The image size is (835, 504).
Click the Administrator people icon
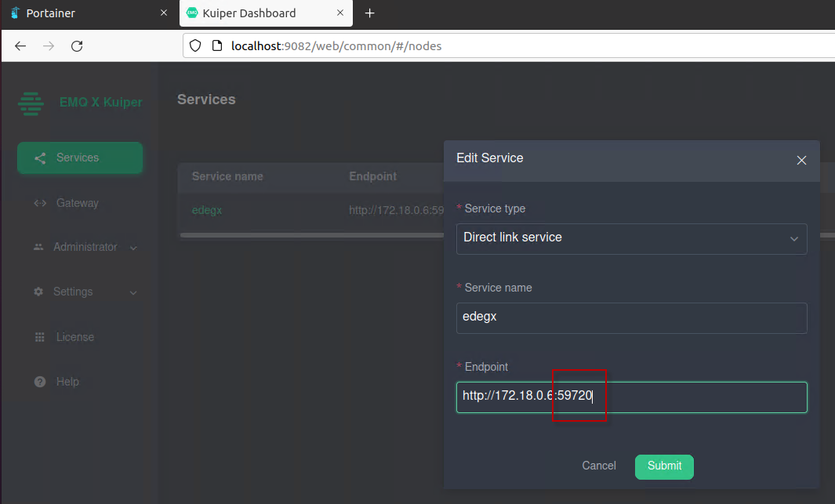point(38,247)
